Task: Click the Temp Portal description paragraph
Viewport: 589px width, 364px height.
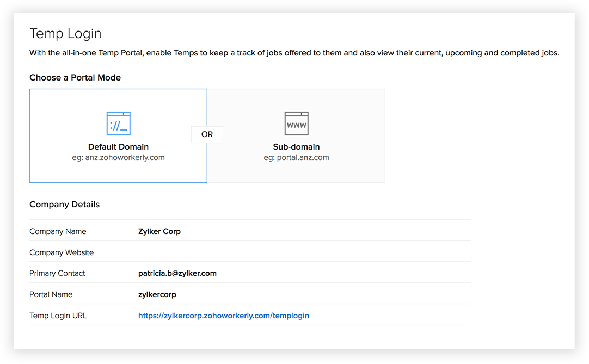Action: coord(294,53)
